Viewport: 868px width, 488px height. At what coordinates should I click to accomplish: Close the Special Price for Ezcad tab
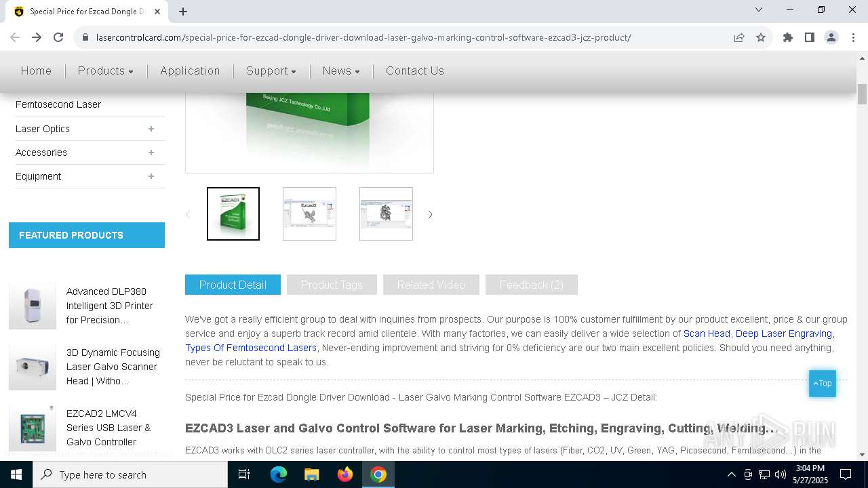(x=157, y=12)
